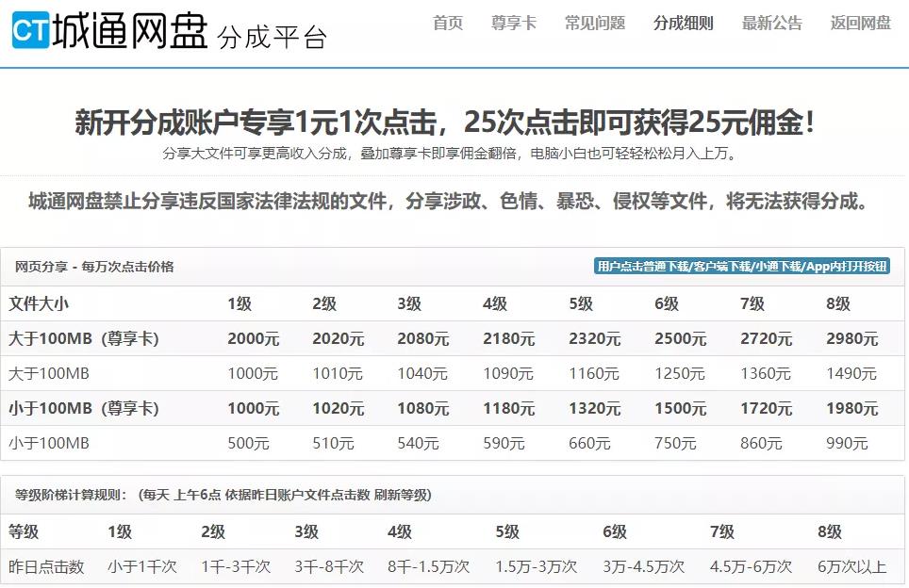Image resolution: width=909 pixels, height=588 pixels.
Task: Click the 2020元 price cell
Action: [338, 339]
